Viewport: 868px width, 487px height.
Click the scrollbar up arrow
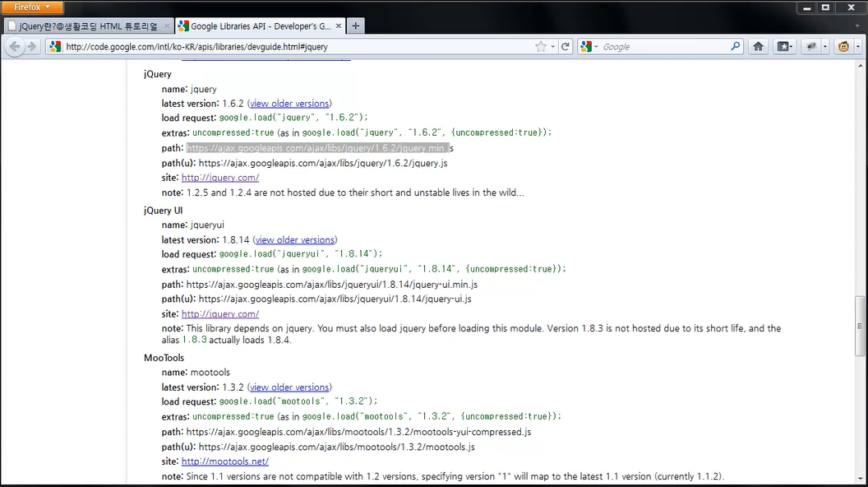860,65
